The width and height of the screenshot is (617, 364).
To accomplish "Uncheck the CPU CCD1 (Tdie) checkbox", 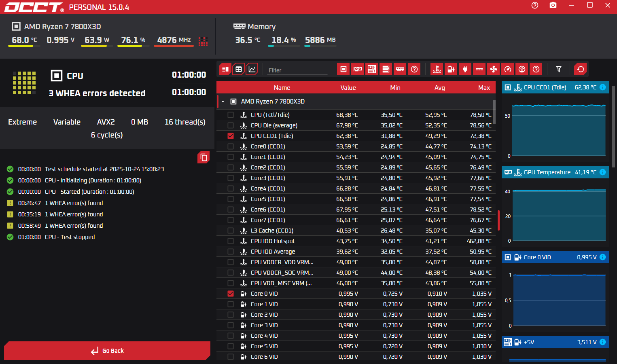I will click(231, 136).
